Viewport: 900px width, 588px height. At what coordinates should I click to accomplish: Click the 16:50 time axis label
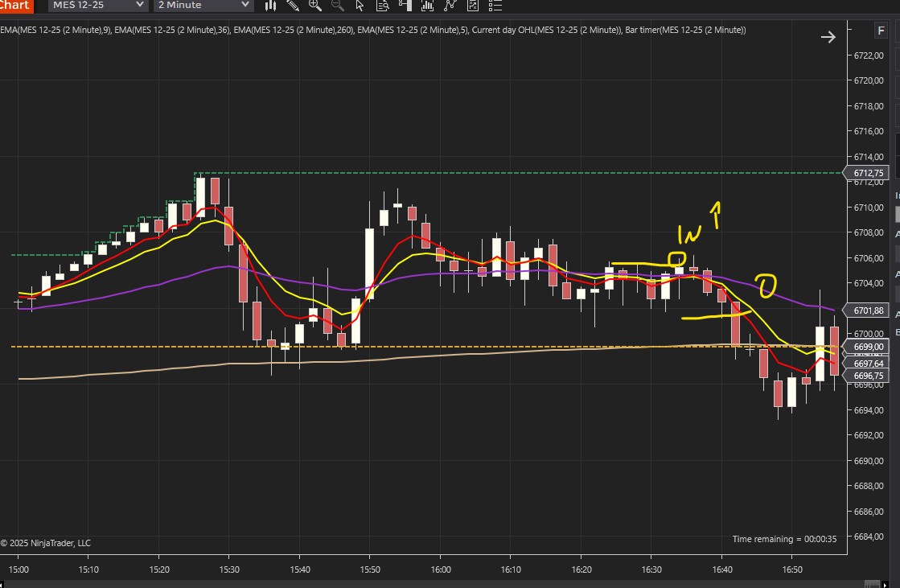tap(792, 569)
